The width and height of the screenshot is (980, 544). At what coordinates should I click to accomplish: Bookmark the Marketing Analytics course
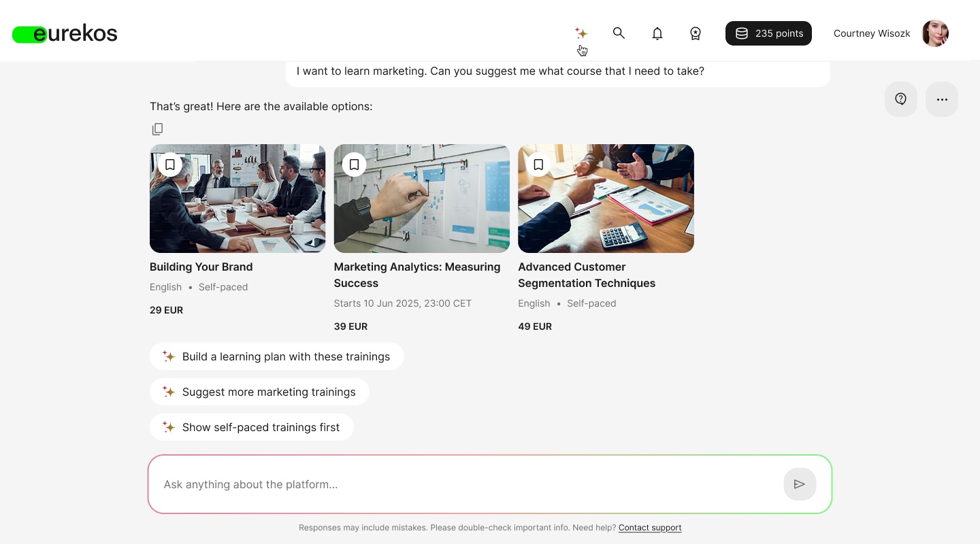coord(354,164)
